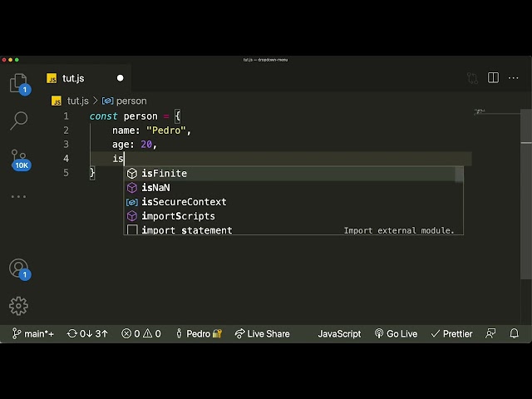The height and width of the screenshot is (399, 532).
Task: Open Source Control view with 10K badge
Action: click(x=20, y=160)
